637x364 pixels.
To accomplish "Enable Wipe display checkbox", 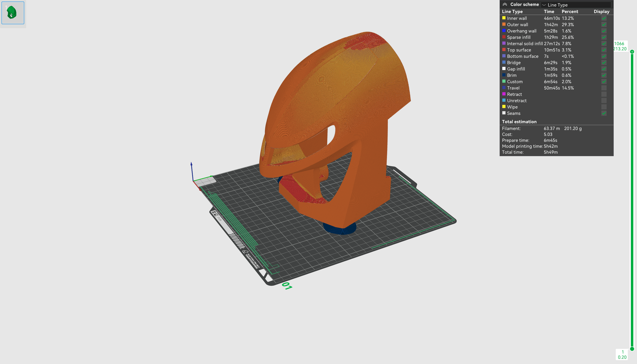I will (604, 107).
